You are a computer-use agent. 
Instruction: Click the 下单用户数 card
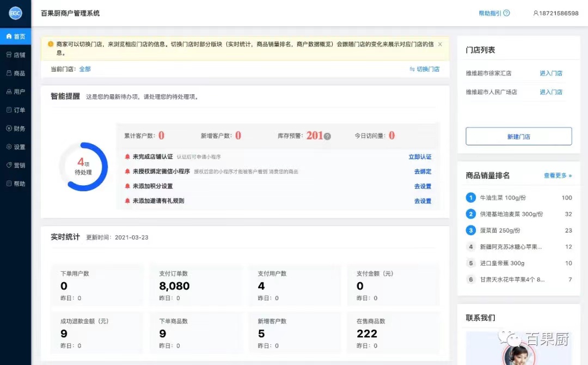click(x=97, y=285)
